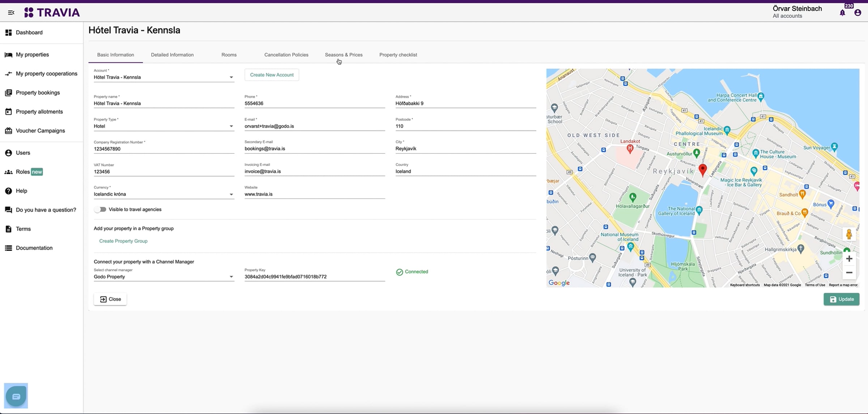This screenshot has height=414, width=868.
Task: Open the Seasons & Prices tab
Action: [x=344, y=55]
